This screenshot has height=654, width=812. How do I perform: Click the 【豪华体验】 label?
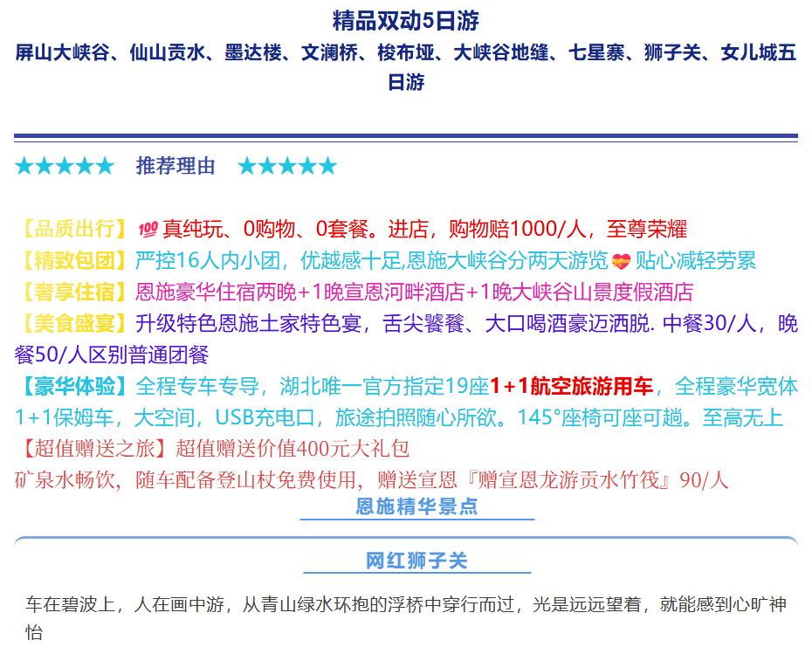click(75, 386)
